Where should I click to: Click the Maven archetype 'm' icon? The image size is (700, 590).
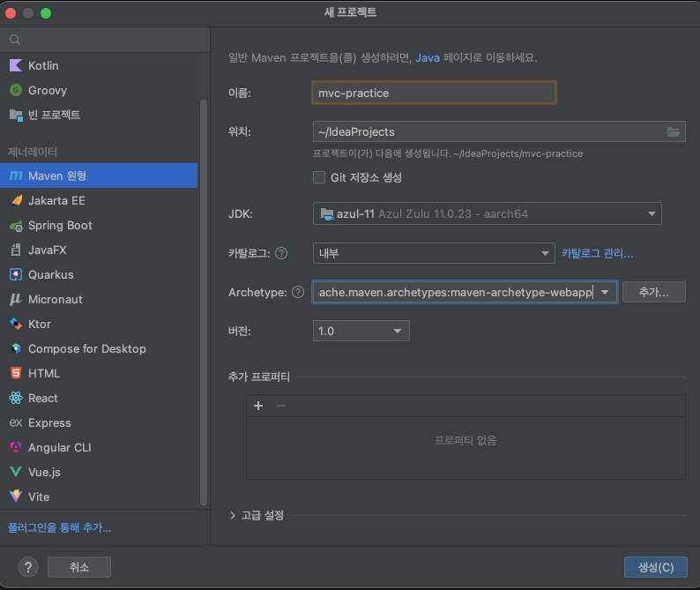pyautogui.click(x=16, y=176)
